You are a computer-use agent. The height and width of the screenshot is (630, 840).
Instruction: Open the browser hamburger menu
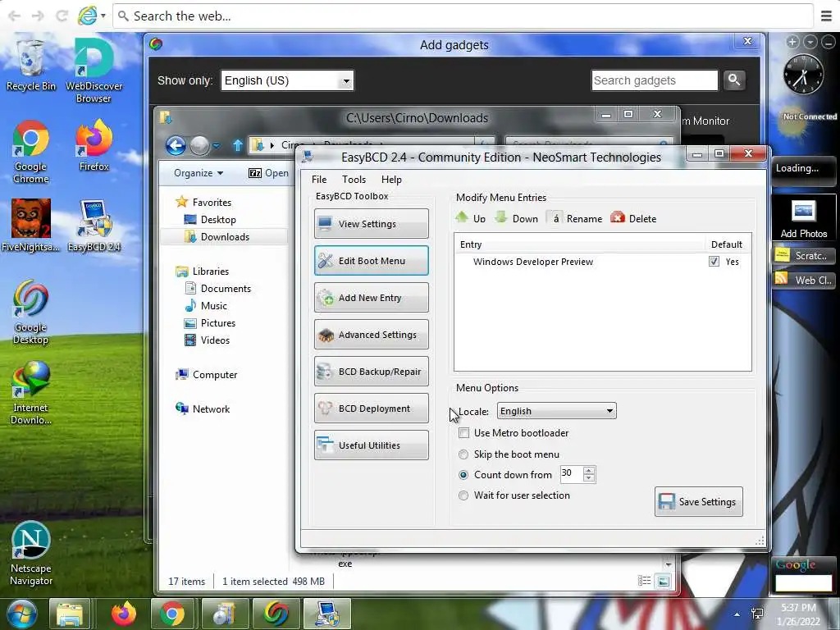tap(827, 16)
